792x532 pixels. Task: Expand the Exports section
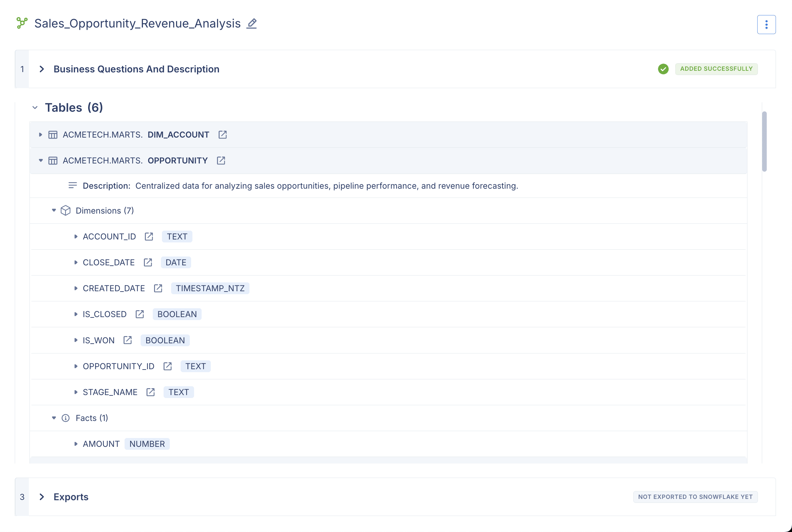coord(42,497)
